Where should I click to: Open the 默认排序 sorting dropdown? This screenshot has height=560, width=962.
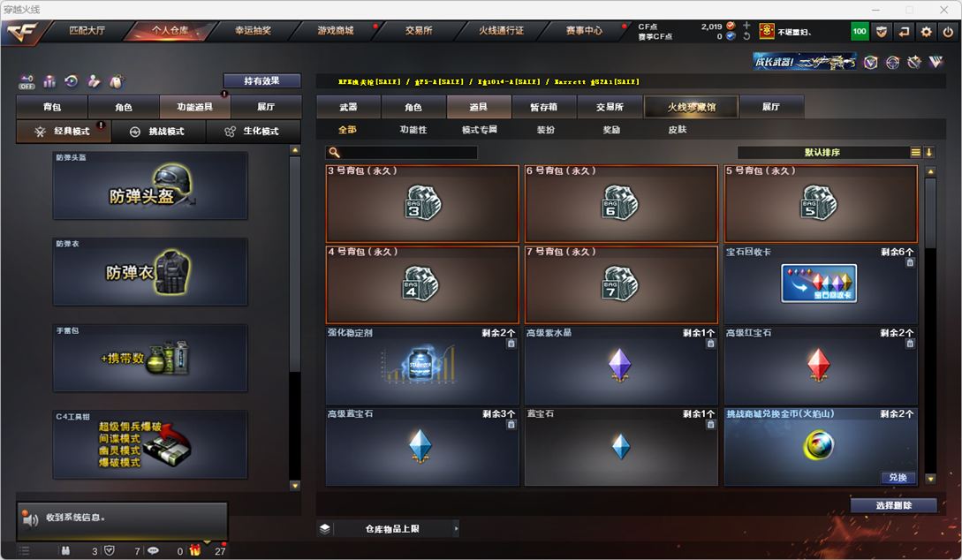(x=822, y=152)
